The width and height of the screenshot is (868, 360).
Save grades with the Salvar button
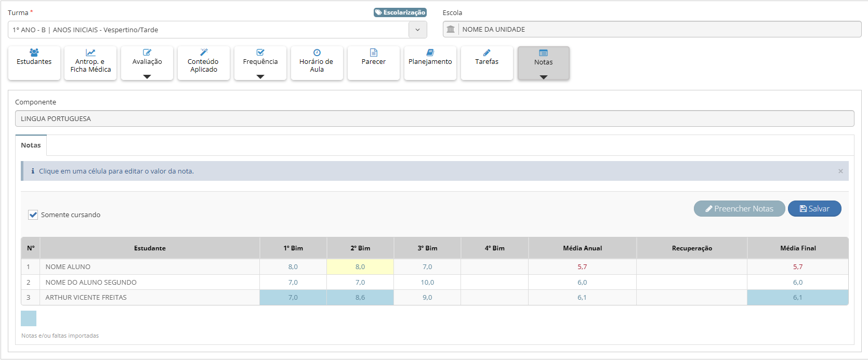click(x=814, y=209)
